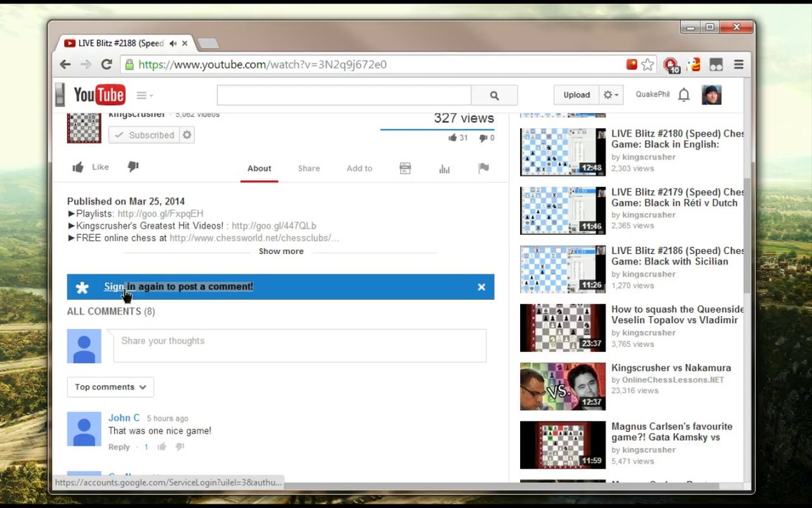
Task: Open the transcript icon tab
Action: coord(405,168)
